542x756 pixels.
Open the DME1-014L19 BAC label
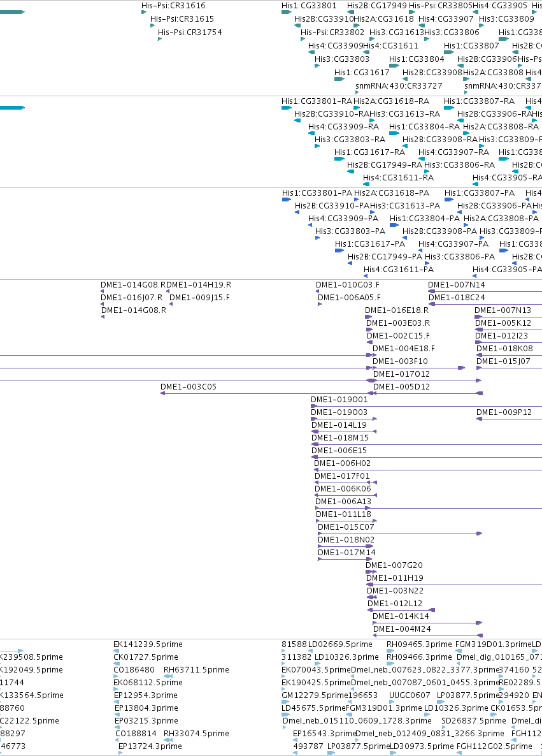(x=339, y=425)
